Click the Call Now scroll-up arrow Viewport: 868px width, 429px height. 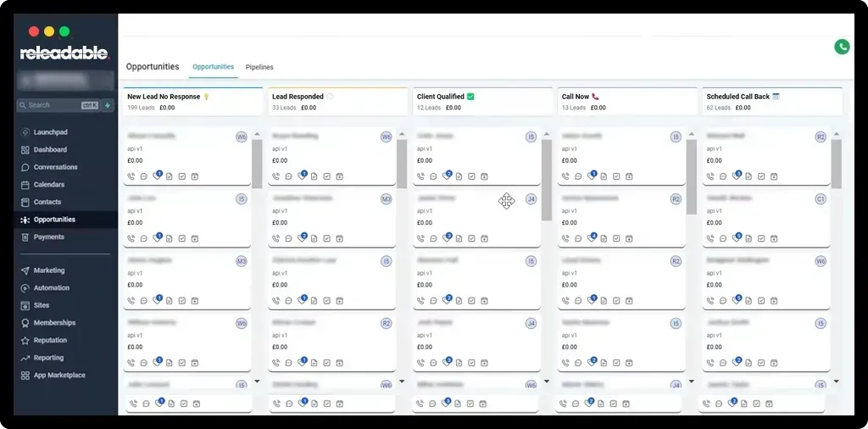(692, 134)
